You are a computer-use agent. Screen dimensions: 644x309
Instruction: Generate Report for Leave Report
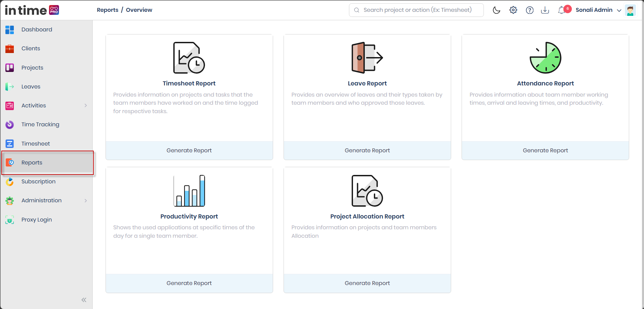click(x=367, y=150)
